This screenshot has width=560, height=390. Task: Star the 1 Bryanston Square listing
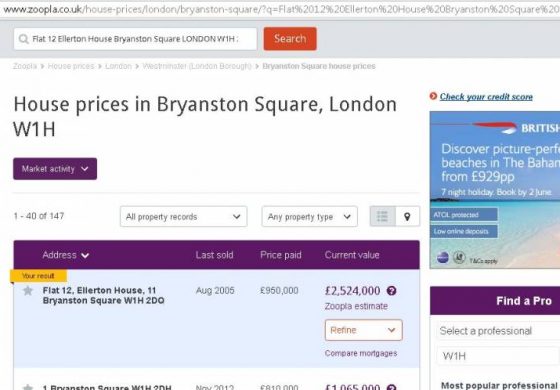(x=28, y=387)
